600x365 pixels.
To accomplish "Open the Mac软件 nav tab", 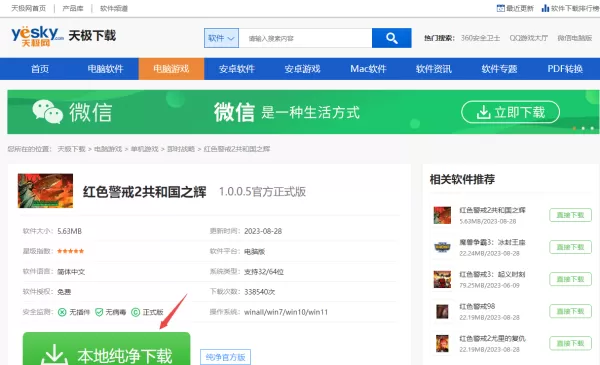I will click(368, 69).
